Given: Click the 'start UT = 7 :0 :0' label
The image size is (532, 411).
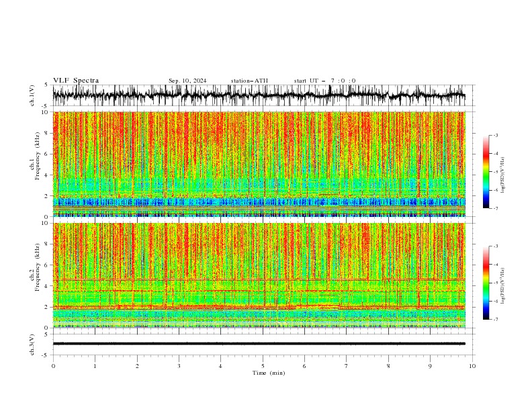Looking at the screenshot, I should (x=324, y=81).
